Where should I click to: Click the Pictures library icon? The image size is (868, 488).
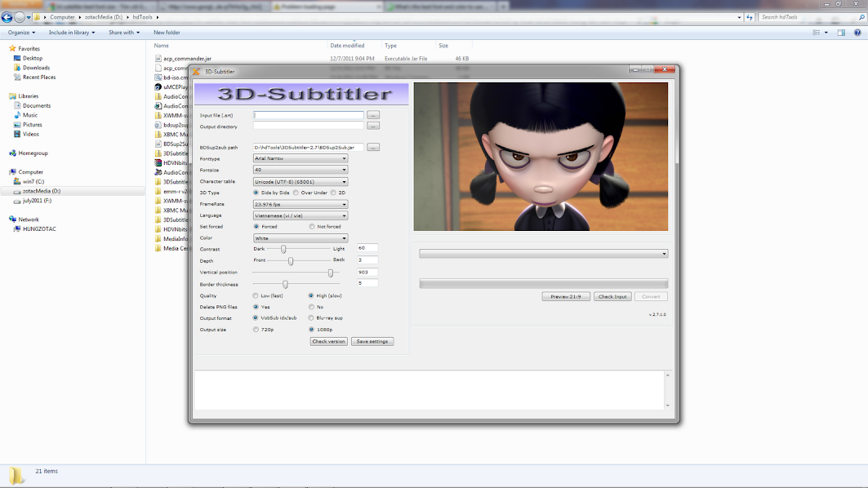(x=17, y=125)
